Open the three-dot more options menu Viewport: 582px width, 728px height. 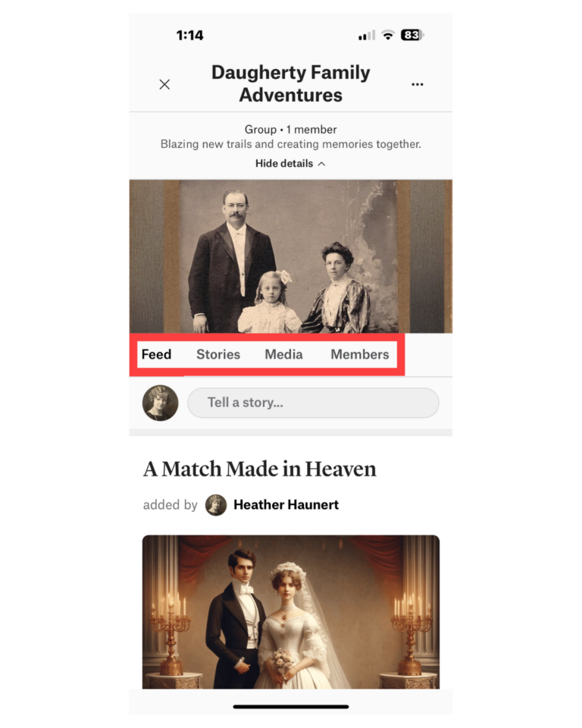click(x=418, y=84)
